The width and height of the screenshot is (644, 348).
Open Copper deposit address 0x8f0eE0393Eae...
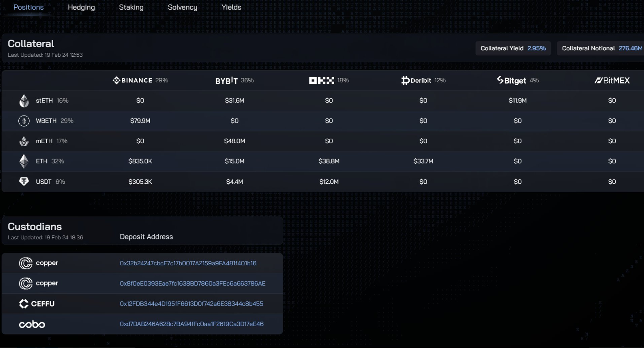192,283
